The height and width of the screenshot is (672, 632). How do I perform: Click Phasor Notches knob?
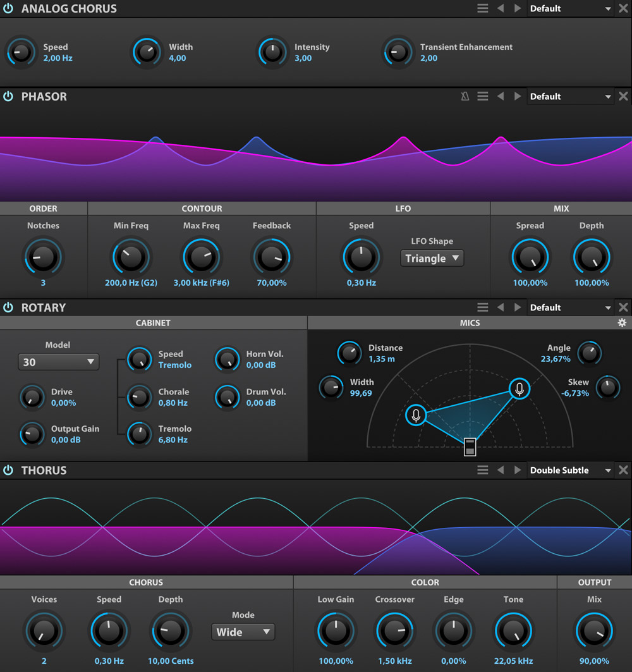43,257
